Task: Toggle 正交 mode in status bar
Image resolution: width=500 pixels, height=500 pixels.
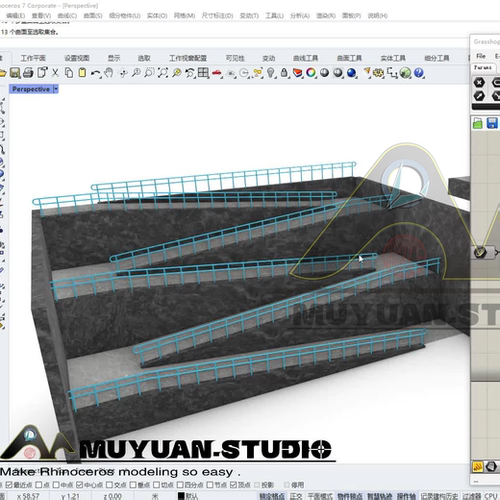Action: pos(296,496)
